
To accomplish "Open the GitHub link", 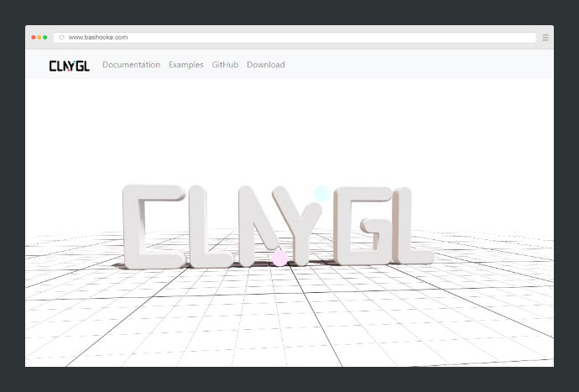I will coord(225,65).
